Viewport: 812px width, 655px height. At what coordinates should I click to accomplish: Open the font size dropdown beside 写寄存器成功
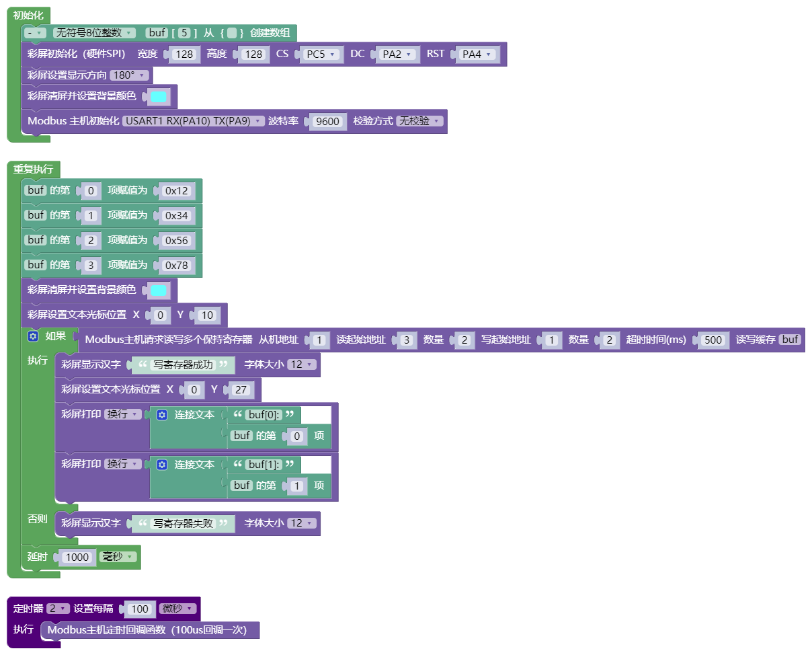point(302,364)
